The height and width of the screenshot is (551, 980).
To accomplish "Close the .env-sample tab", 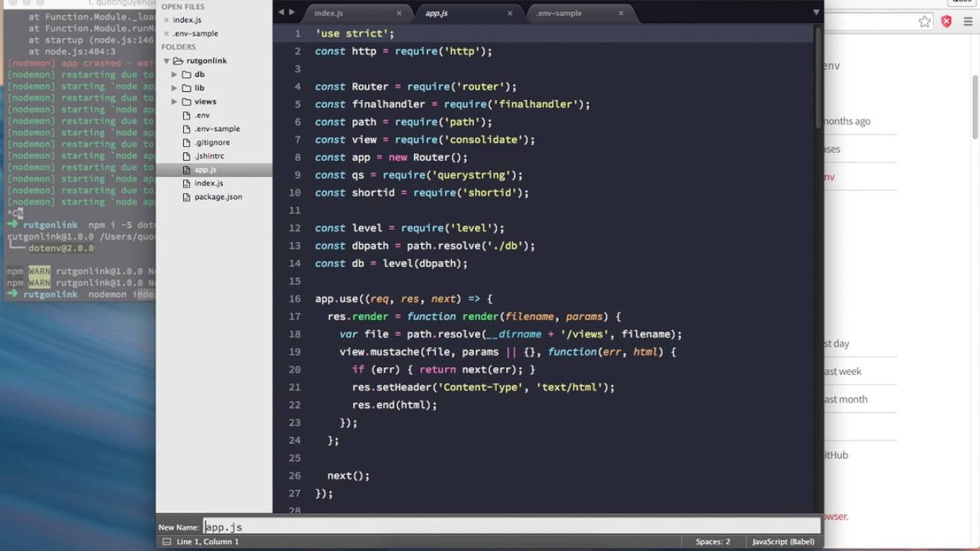I will click(621, 13).
